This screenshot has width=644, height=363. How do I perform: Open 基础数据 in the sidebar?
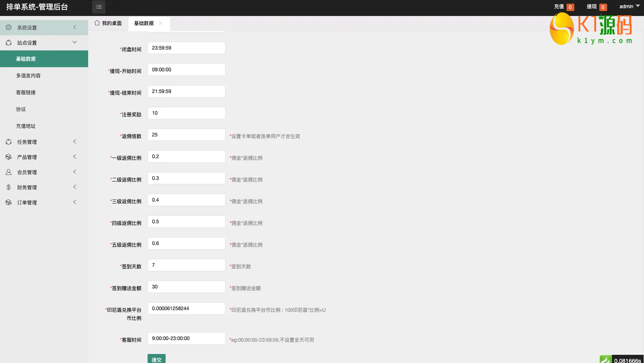[44, 59]
